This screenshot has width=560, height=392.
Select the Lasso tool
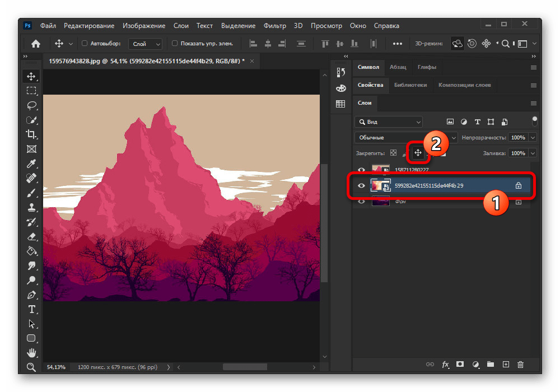pyautogui.click(x=31, y=105)
